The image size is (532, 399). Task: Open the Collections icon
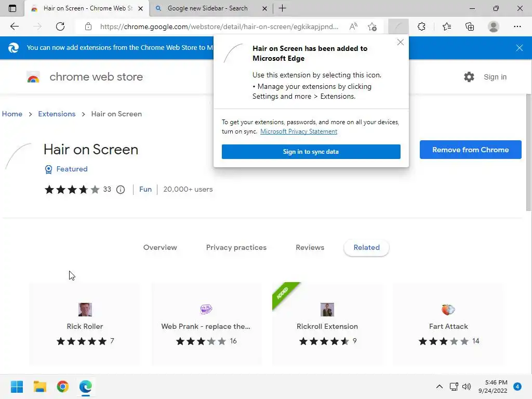pyautogui.click(x=470, y=26)
